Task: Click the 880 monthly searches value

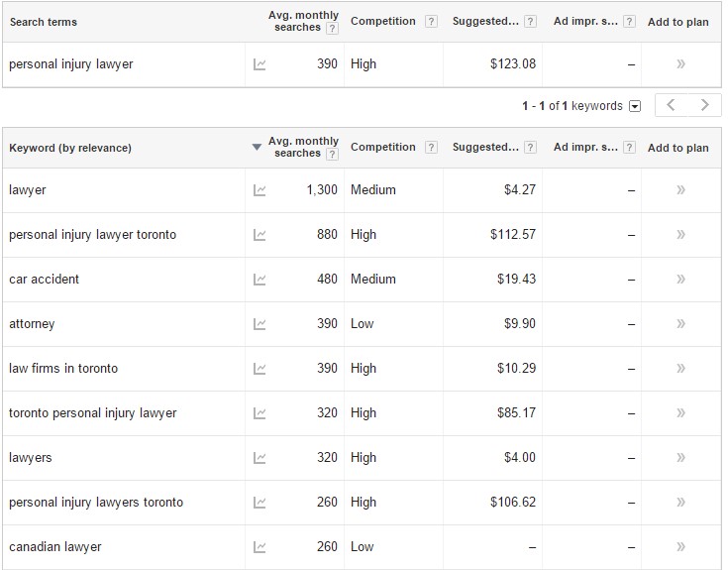Action: click(x=327, y=234)
